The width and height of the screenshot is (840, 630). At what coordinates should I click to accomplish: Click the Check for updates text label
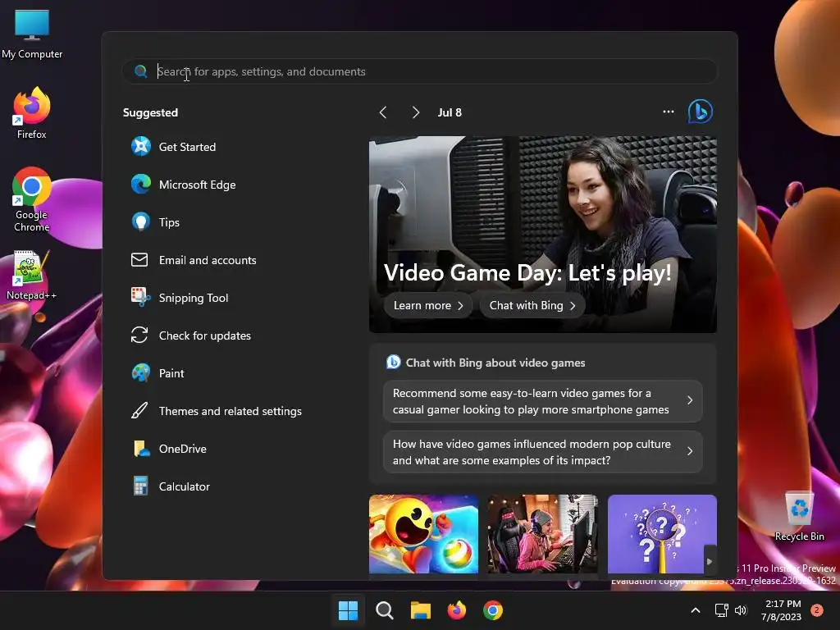pyautogui.click(x=204, y=336)
